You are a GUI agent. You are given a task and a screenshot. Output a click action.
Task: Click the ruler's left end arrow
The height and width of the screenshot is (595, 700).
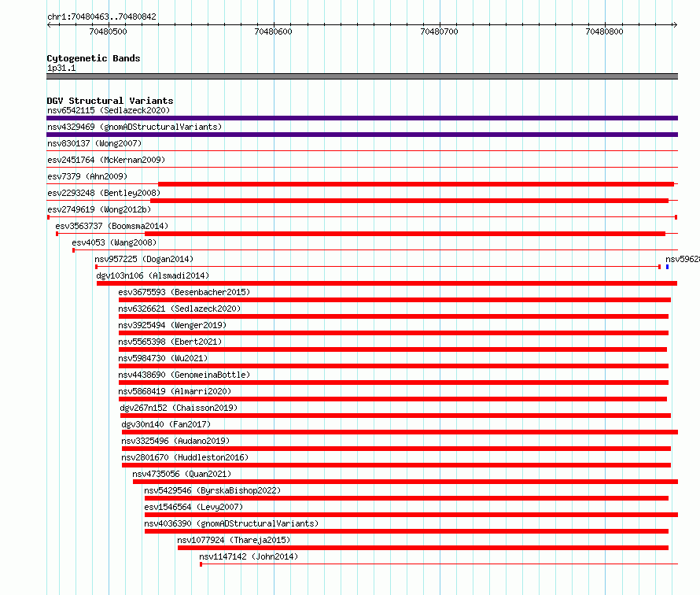click(49, 24)
